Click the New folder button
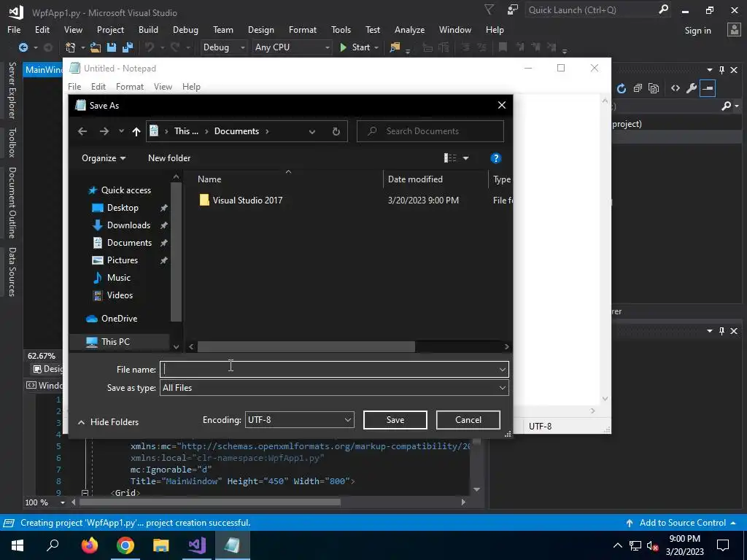747x560 pixels. click(x=169, y=158)
